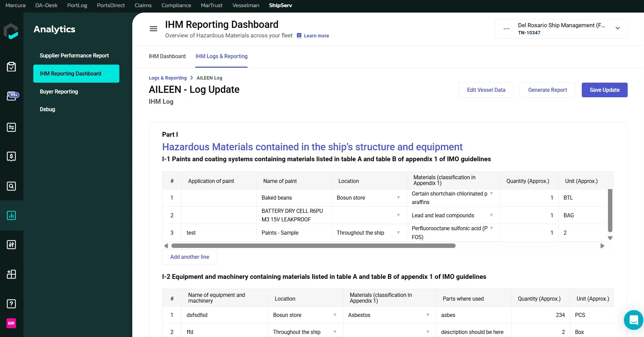This screenshot has width=644, height=337.
Task: Click the right arrow of horizontal scrollbar
Action: [602, 246]
